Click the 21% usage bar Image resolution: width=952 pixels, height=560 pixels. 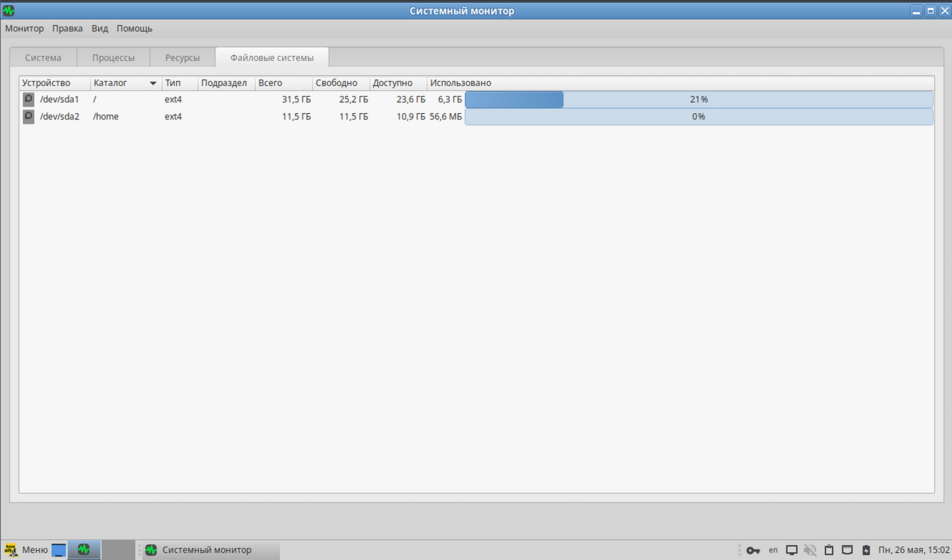pos(699,100)
